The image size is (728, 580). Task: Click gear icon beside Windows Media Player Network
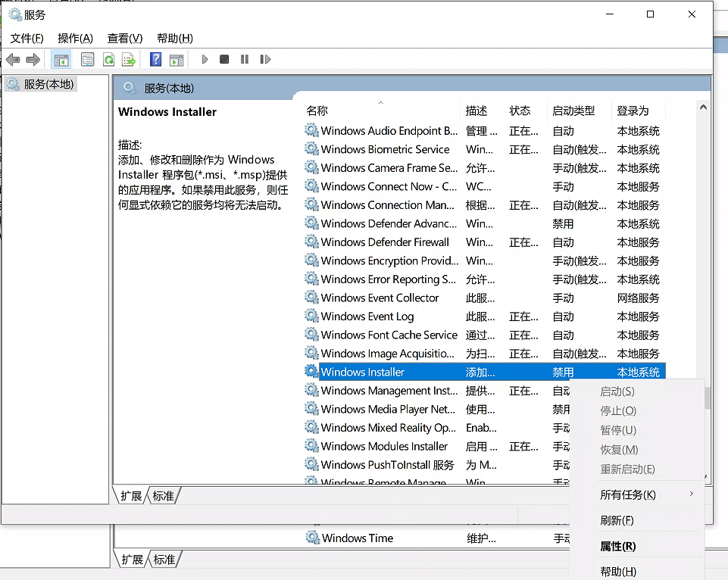tap(311, 408)
